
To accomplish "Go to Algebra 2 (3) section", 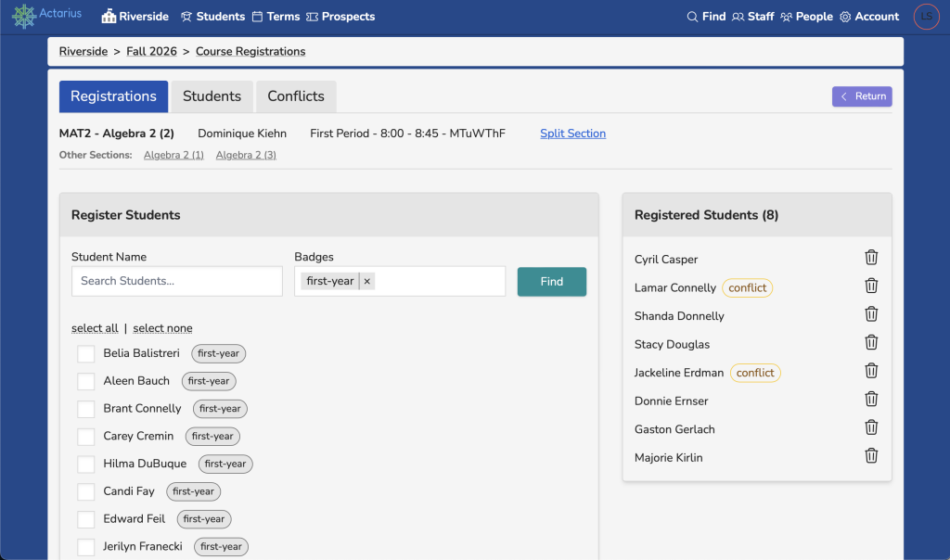I will [246, 155].
